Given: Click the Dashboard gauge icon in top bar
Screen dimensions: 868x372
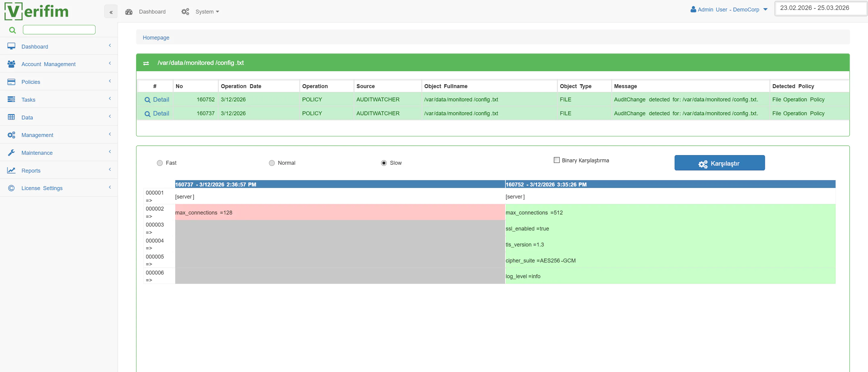Looking at the screenshot, I should click(129, 12).
